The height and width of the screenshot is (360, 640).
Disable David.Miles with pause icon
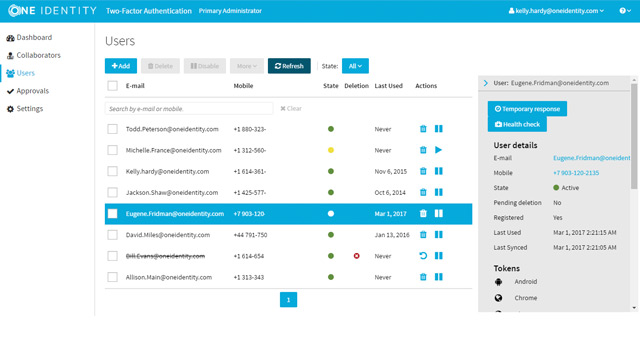pyautogui.click(x=438, y=235)
